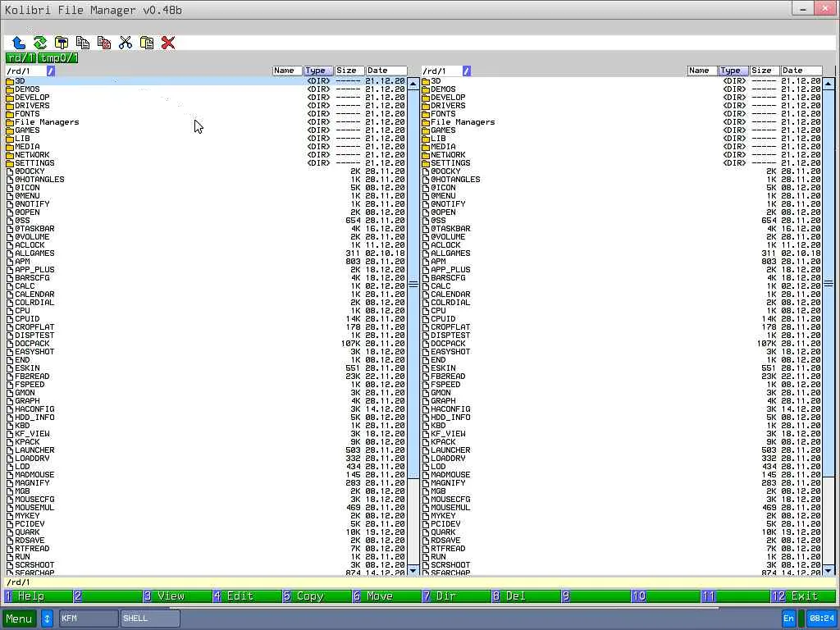
Task: Click the KFM taskbar button
Action: [x=89, y=619]
